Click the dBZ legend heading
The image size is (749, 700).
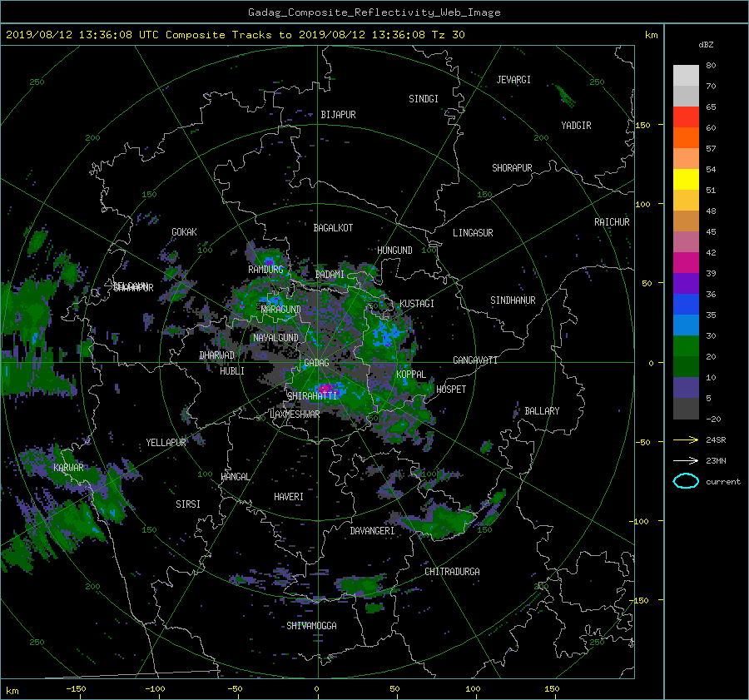(x=706, y=45)
